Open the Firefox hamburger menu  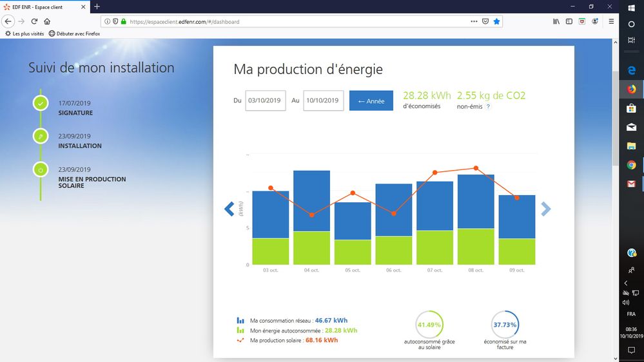610,21
